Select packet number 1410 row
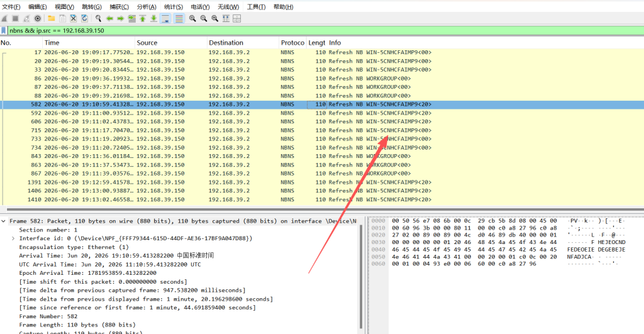 (x=322, y=199)
